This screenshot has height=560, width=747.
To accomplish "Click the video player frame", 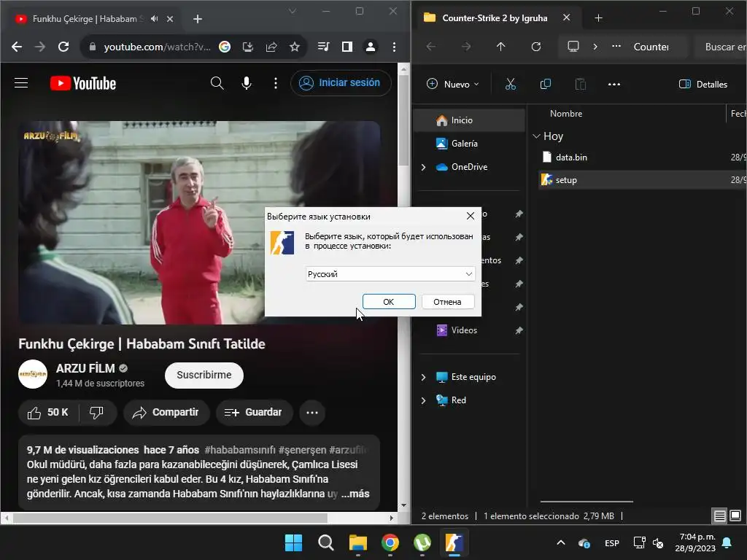I will 199,222.
